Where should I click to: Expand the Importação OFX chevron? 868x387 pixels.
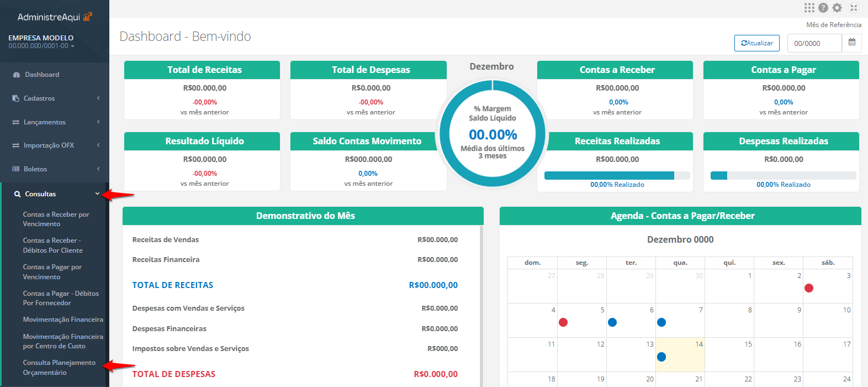point(98,145)
